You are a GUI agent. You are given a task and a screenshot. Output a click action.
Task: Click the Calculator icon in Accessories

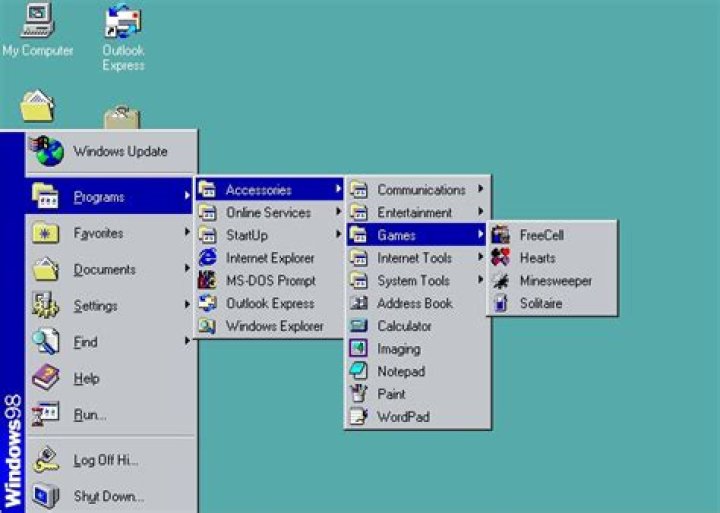click(358, 326)
